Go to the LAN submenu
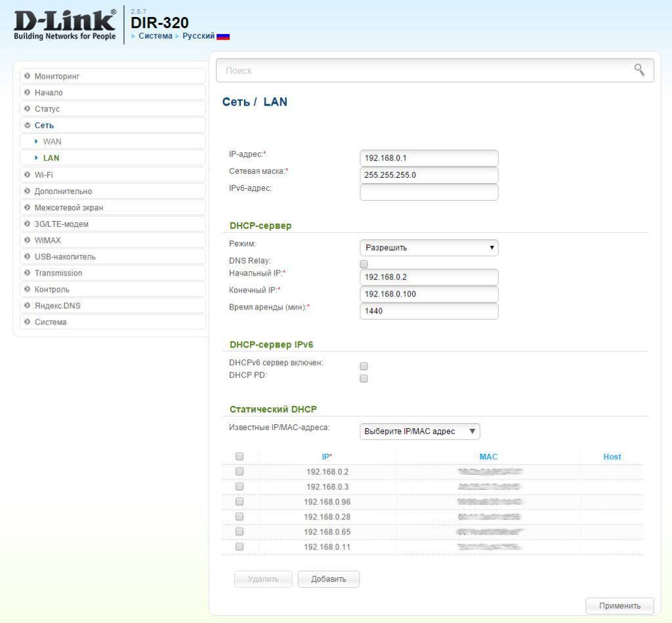 (x=113, y=158)
